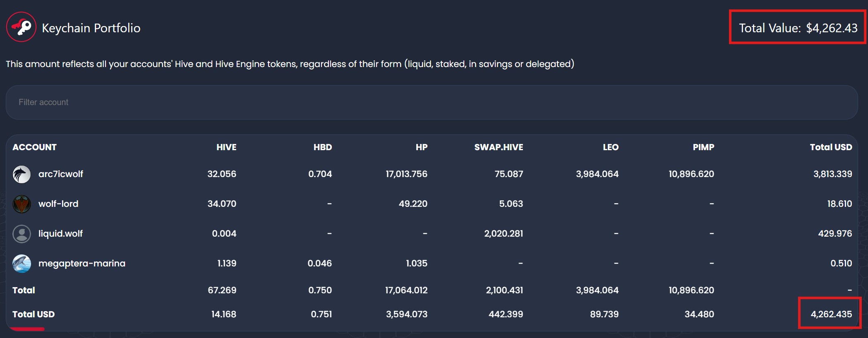Viewport: 868px width, 338px height.
Task: Click megaptera-marina HP value 1.035
Action: tap(417, 264)
